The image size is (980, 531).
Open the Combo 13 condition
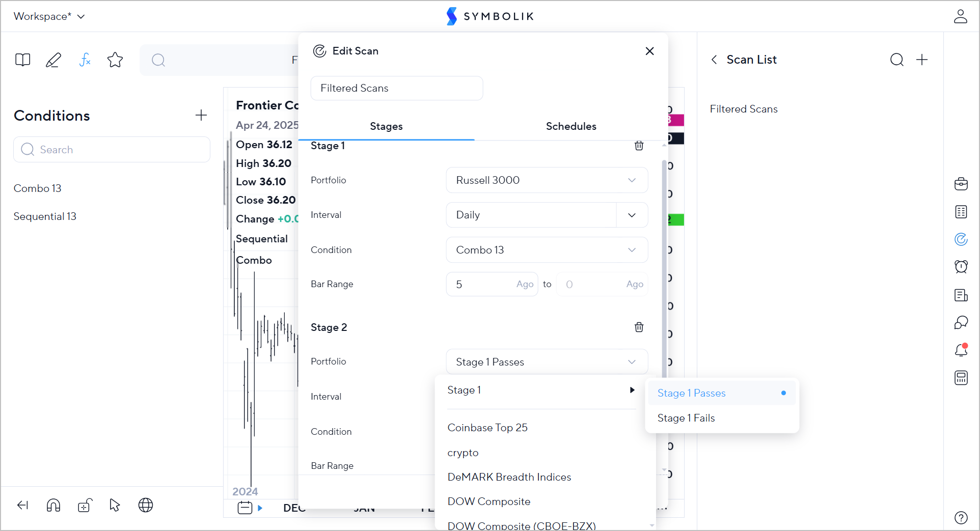38,188
